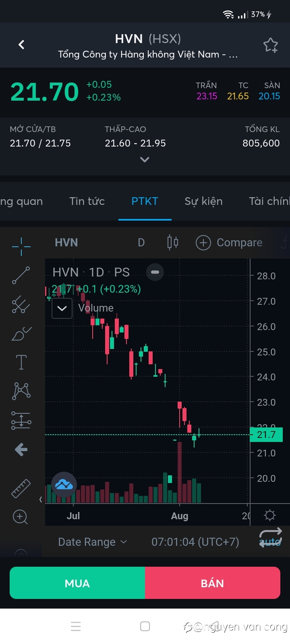Image resolution: width=290 pixels, height=644 pixels.
Task: Toggle the auto scale option
Action: coord(270,542)
